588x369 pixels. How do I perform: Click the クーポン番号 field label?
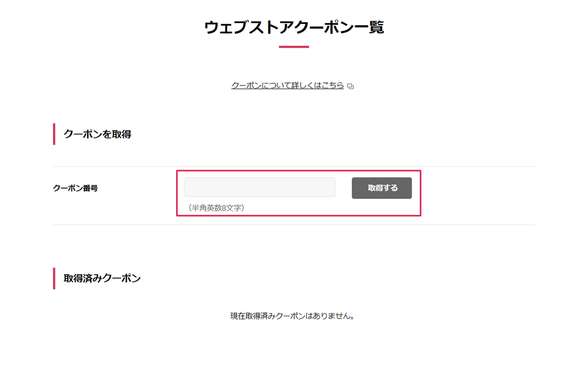pyautogui.click(x=75, y=188)
